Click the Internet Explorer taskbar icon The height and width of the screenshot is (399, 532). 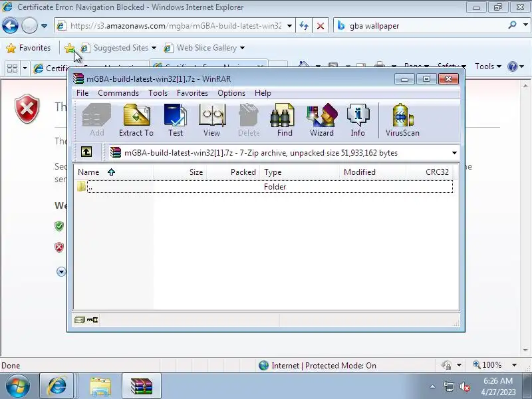click(57, 386)
